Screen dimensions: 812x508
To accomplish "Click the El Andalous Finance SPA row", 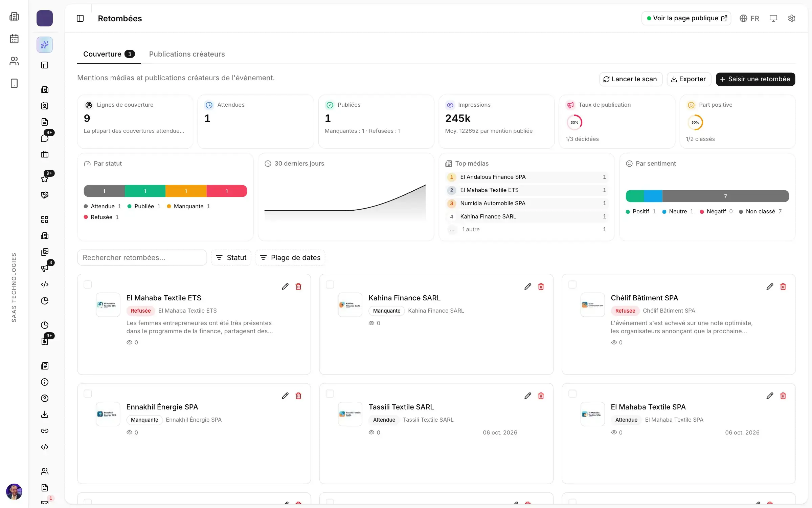I will tap(527, 177).
